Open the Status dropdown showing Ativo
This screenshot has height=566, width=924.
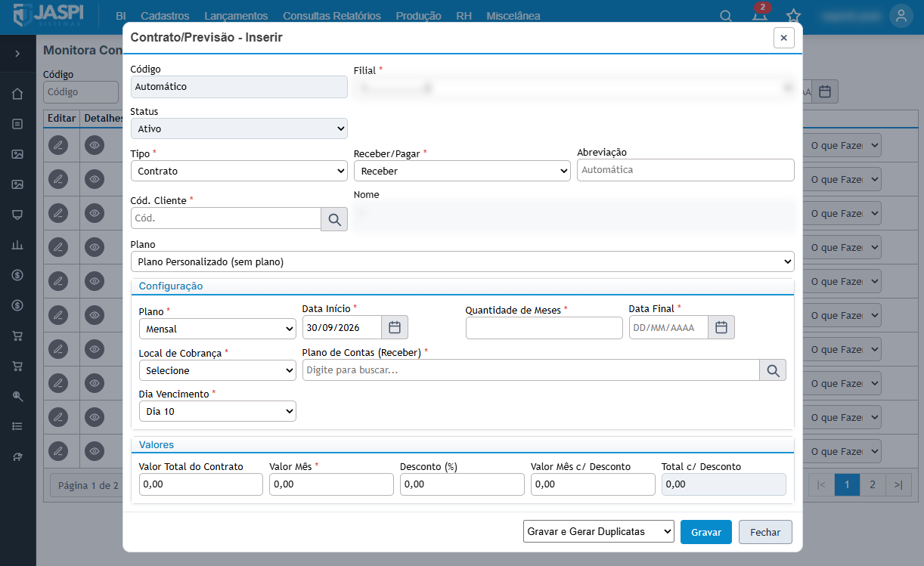point(239,128)
